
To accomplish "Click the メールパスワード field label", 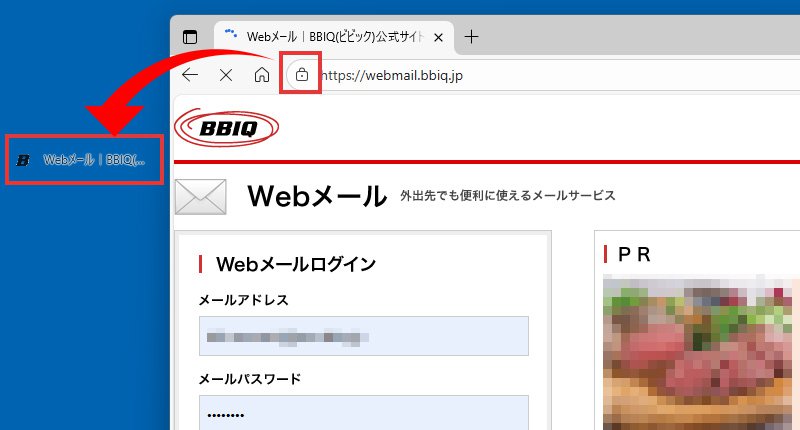I will tap(249, 379).
